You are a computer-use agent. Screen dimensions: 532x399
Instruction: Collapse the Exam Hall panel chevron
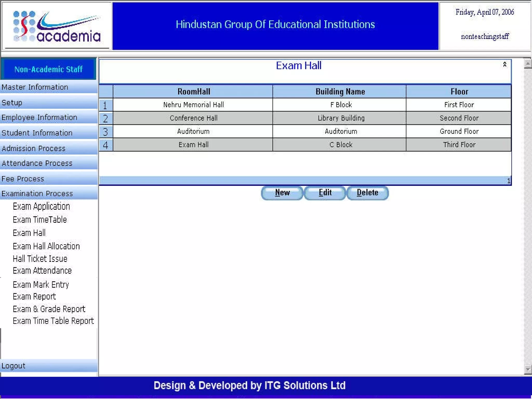[504, 64]
